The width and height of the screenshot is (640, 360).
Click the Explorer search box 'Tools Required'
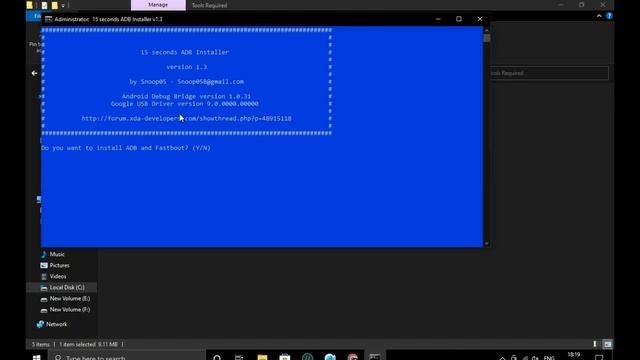pyautogui.click(x=549, y=73)
